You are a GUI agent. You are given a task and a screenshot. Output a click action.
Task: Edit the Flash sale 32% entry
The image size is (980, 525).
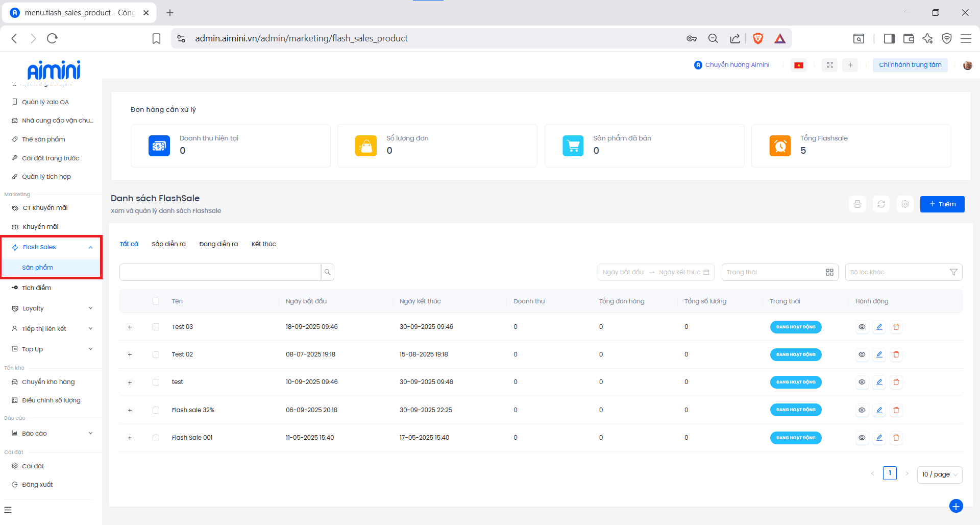pyautogui.click(x=879, y=410)
